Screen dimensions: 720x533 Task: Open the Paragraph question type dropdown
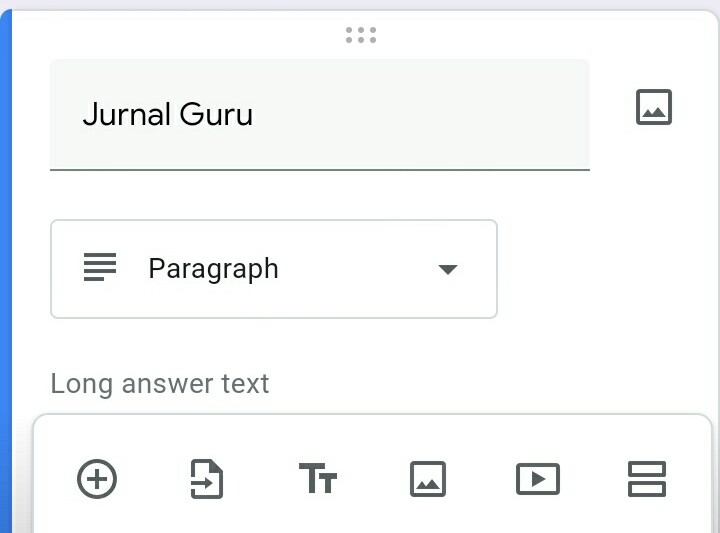click(x=273, y=269)
